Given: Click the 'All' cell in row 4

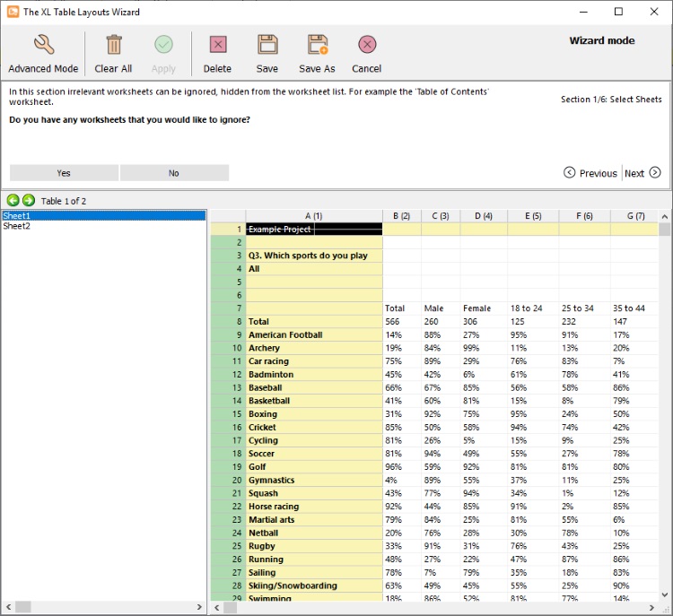Looking at the screenshot, I should pyautogui.click(x=314, y=269).
